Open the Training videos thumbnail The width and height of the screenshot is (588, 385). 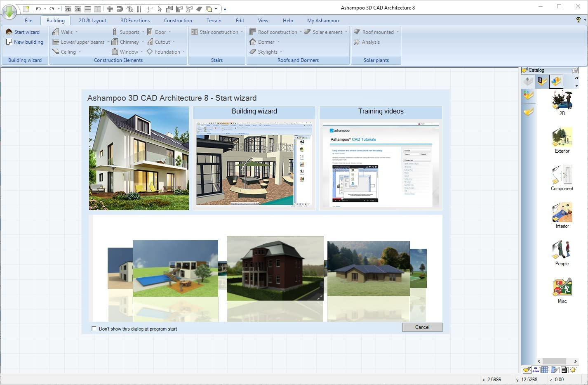click(x=381, y=158)
